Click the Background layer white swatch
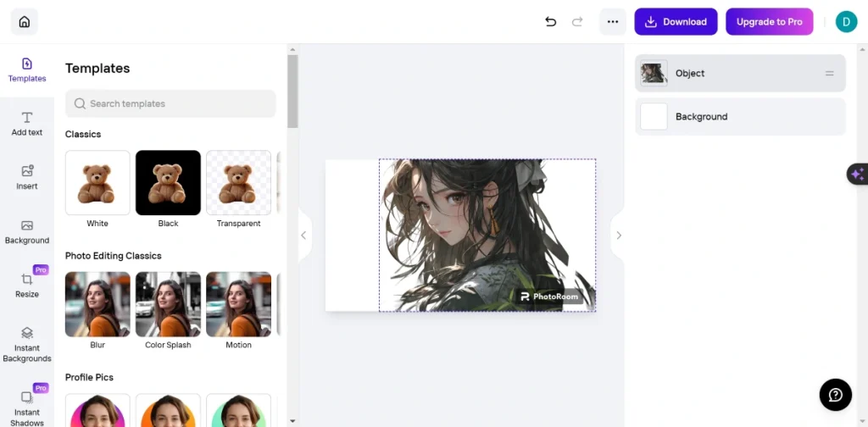This screenshot has width=868, height=427. click(x=654, y=117)
